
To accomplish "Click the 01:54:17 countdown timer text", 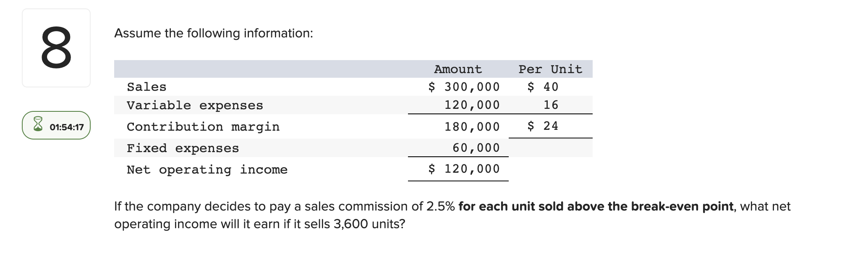I will point(67,127).
